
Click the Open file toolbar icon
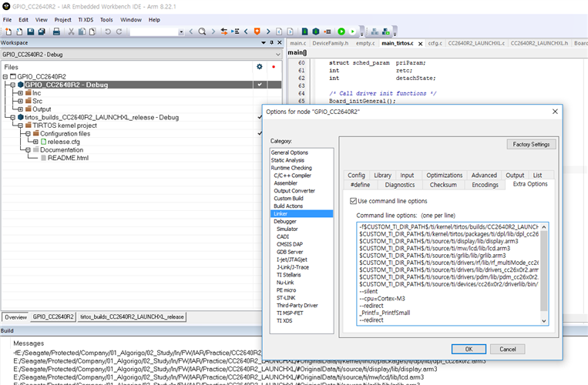pos(19,32)
